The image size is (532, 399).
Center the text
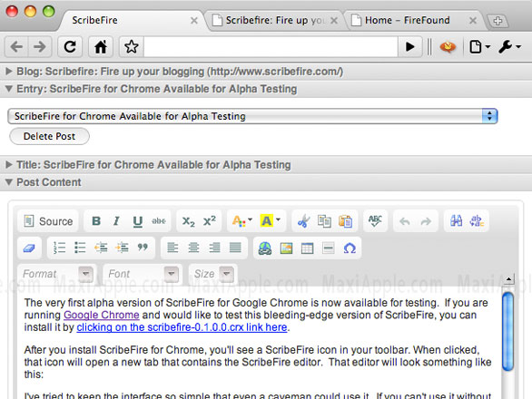tap(193, 248)
